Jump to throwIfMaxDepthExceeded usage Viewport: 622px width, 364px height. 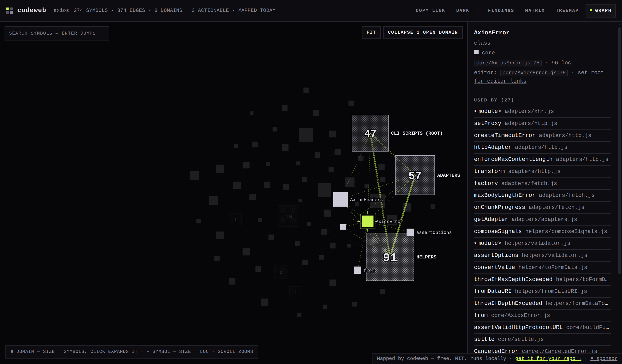pyautogui.click(x=542, y=279)
